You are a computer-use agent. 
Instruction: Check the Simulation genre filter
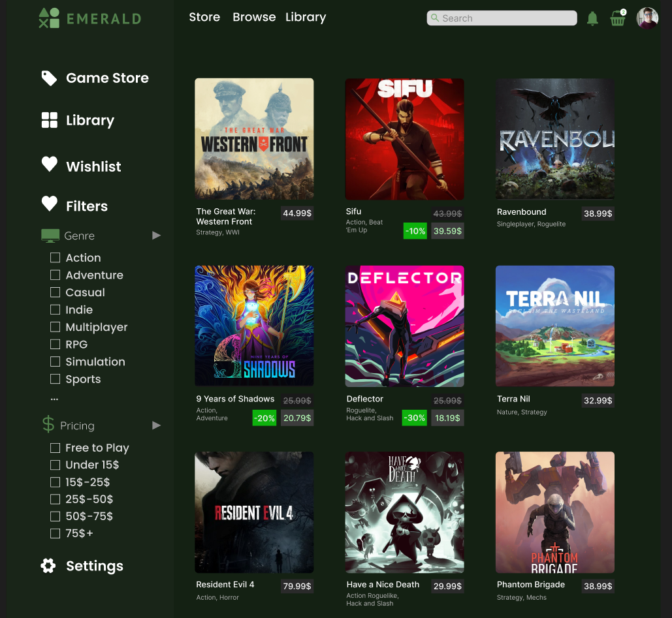pos(55,362)
